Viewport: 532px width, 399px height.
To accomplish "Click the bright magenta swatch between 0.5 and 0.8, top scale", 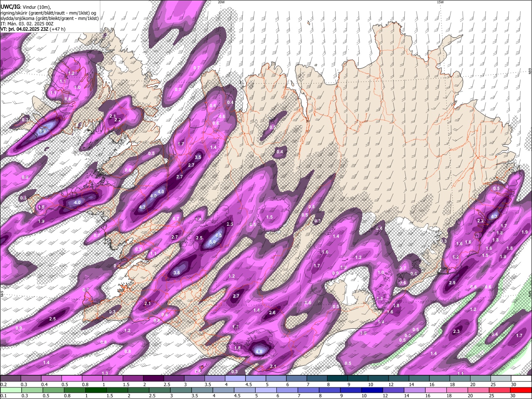I will point(72,379).
